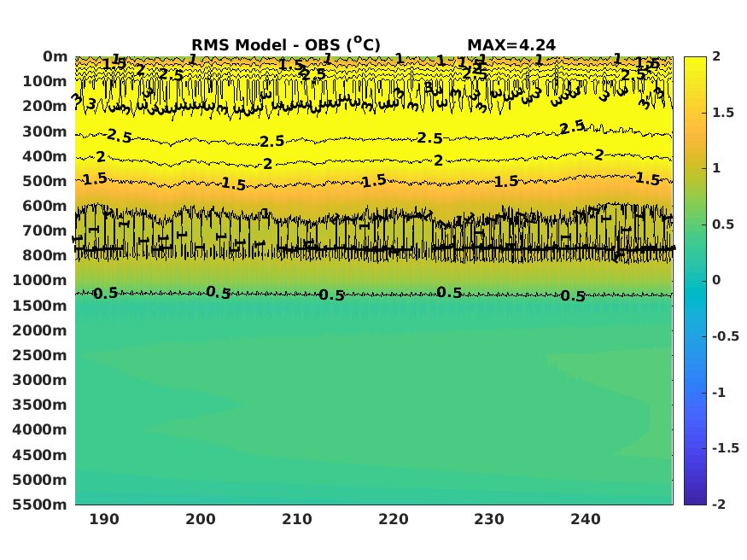This screenshot has height=560, width=747.
Task: Pick the colorbar tick label "0.5"
Action: tap(723, 225)
